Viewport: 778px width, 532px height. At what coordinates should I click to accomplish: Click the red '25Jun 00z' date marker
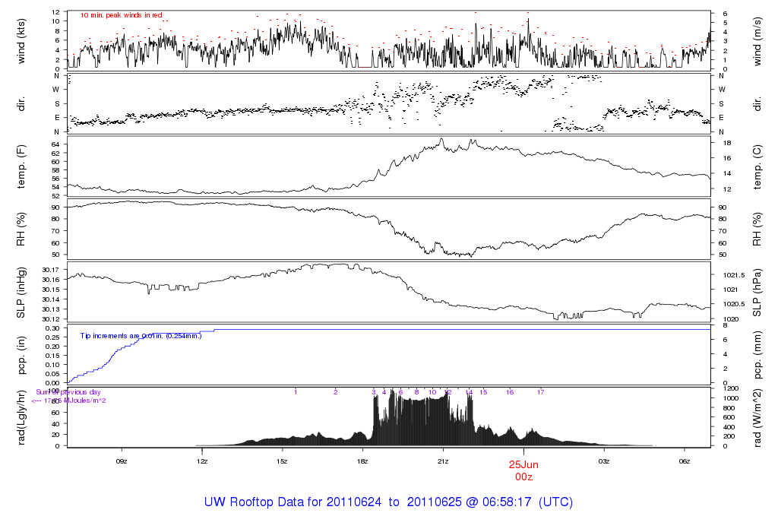(523, 470)
